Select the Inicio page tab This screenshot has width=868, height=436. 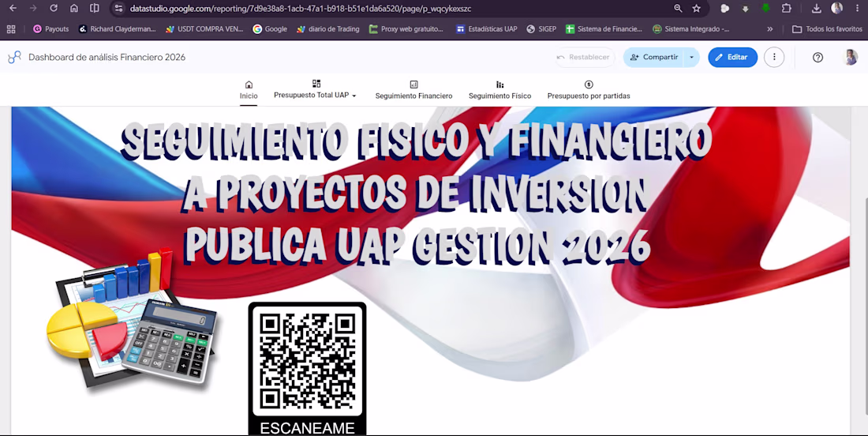[x=249, y=90]
